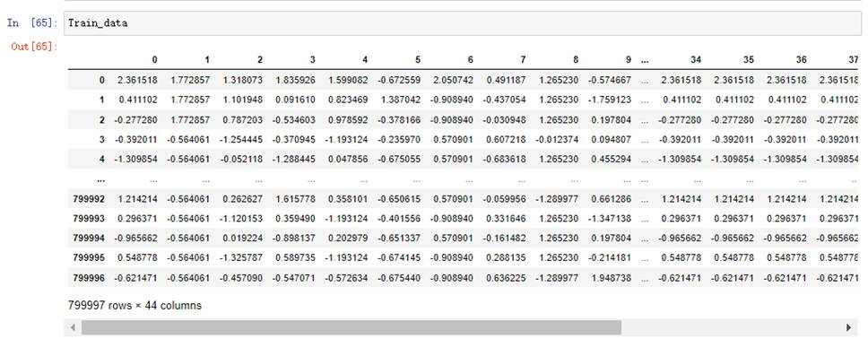The image size is (868, 339).
Task: Select cell value -1.254445
Action: coord(241,140)
